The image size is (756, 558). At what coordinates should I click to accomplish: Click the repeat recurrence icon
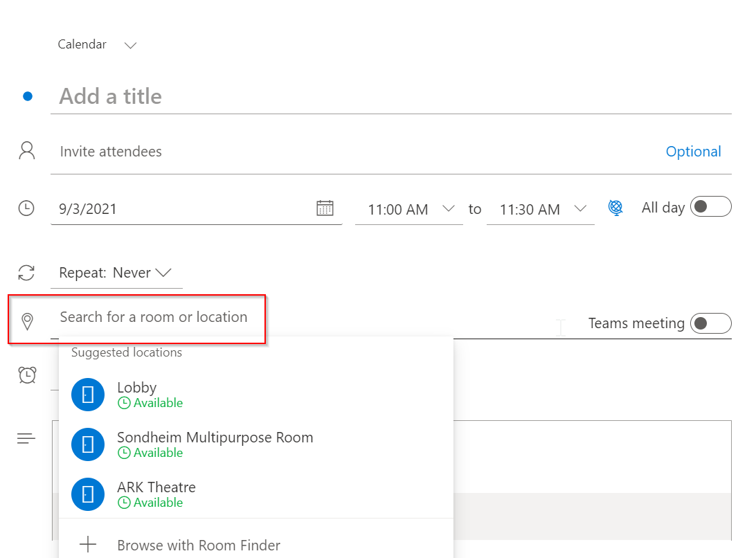point(27,273)
